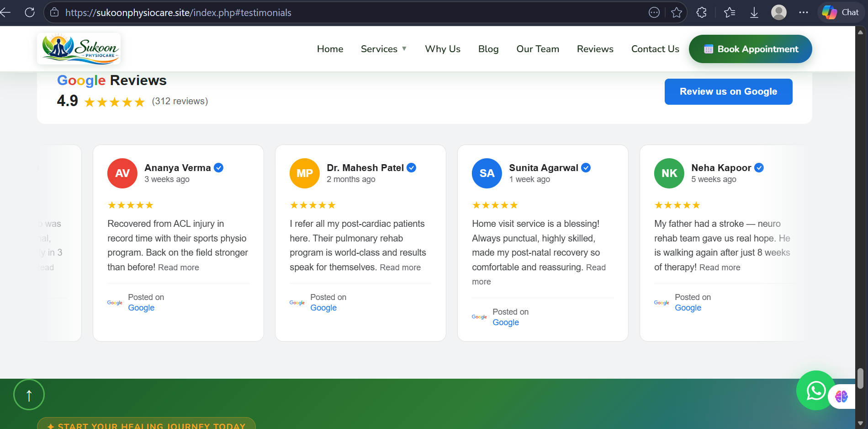Click the browser address bar URL
The image size is (868, 429).
(178, 13)
